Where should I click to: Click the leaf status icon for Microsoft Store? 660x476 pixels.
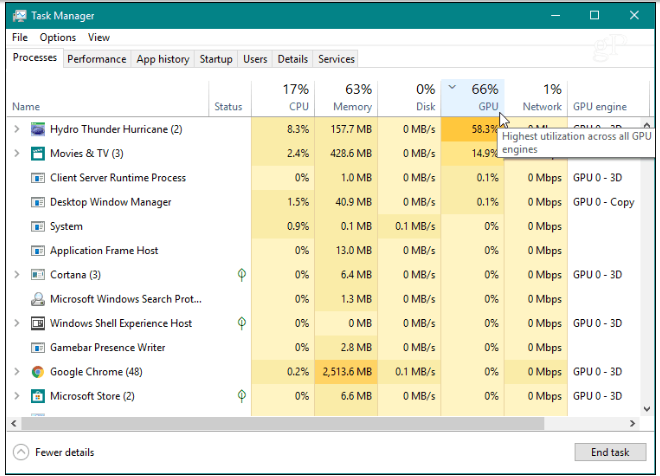[242, 396]
